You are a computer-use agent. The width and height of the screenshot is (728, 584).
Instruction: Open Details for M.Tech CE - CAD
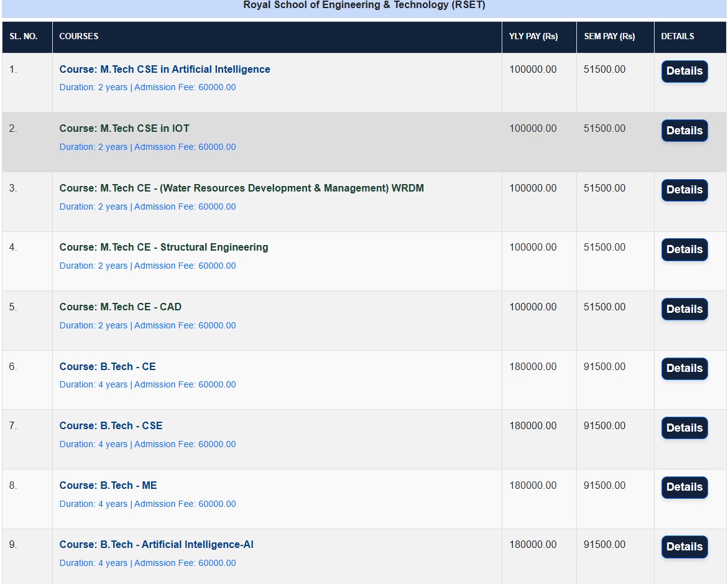tap(684, 309)
